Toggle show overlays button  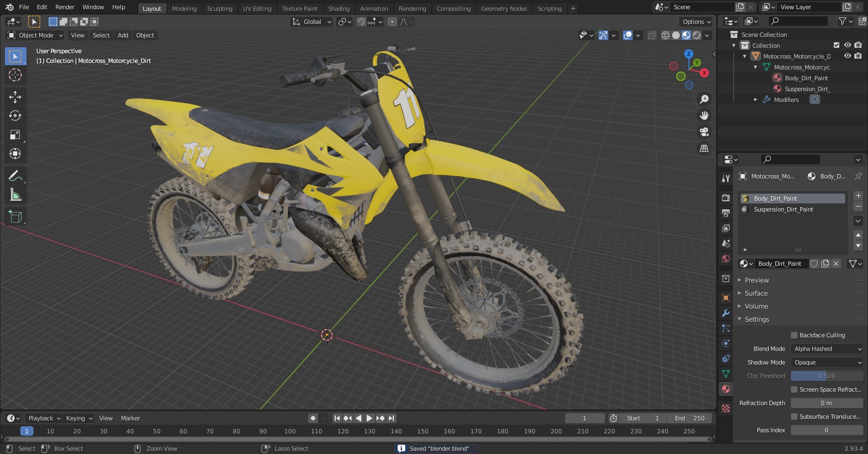(x=628, y=35)
